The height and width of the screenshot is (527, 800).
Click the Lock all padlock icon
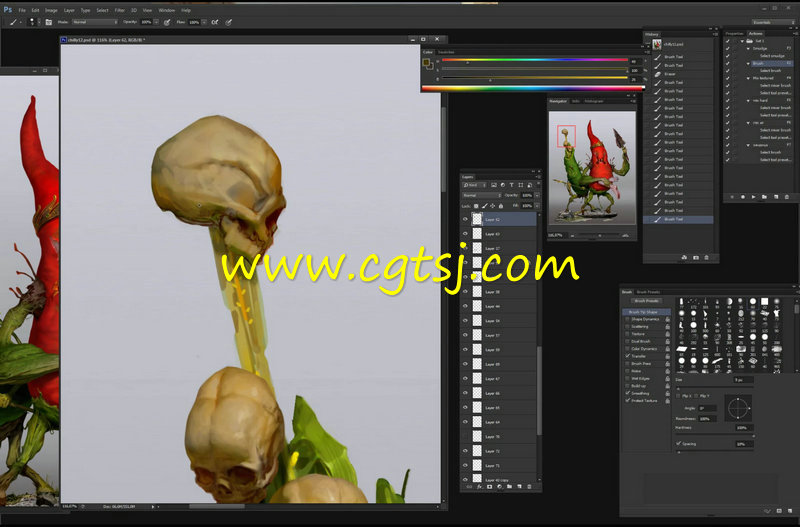click(x=501, y=206)
